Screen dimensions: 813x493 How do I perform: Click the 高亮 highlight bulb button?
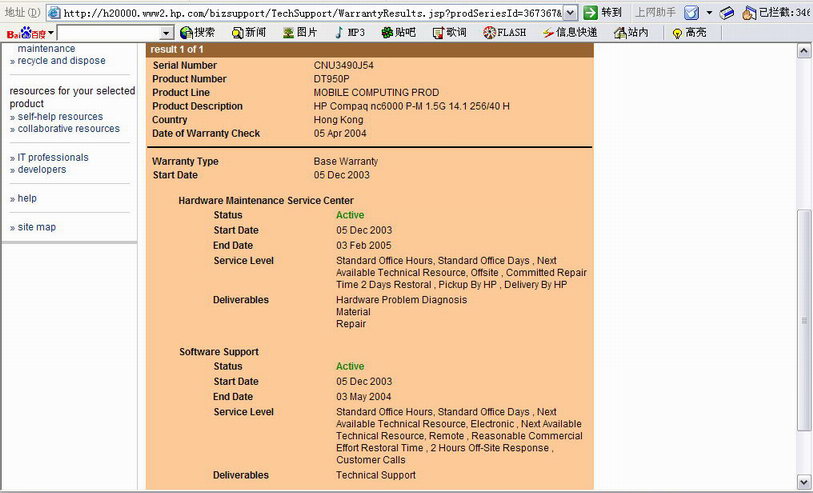click(690, 33)
